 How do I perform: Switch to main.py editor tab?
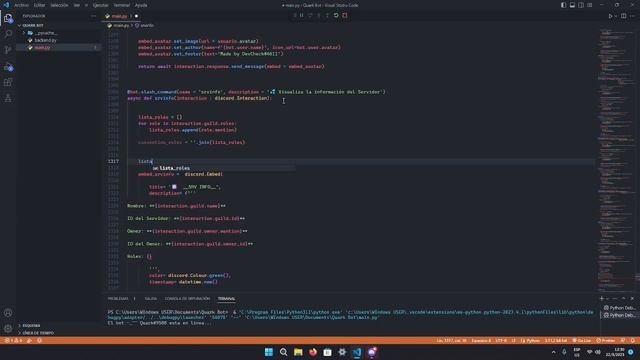[120, 16]
